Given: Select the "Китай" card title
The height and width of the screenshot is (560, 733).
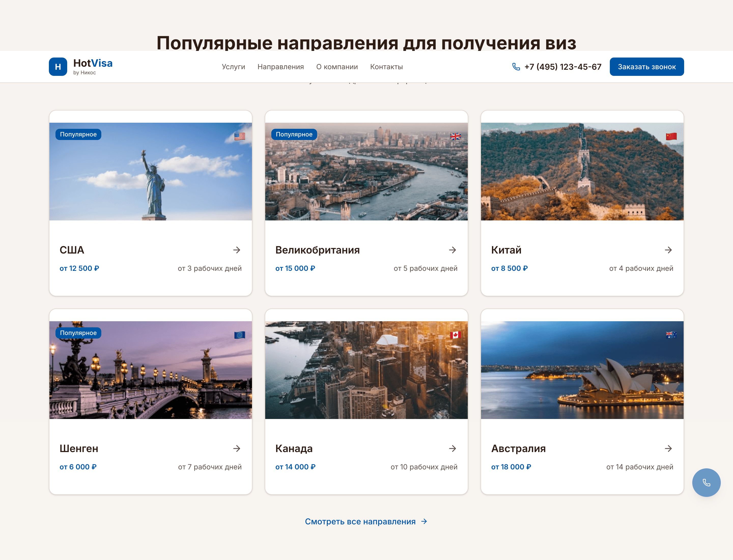Looking at the screenshot, I should click(506, 250).
